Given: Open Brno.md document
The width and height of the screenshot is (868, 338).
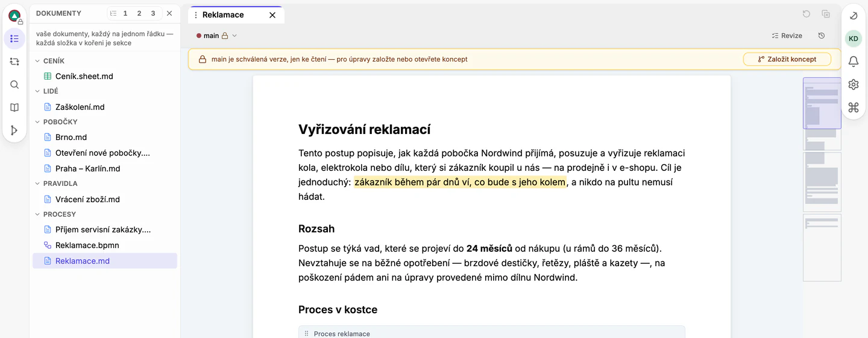Looking at the screenshot, I should [105, 137].
